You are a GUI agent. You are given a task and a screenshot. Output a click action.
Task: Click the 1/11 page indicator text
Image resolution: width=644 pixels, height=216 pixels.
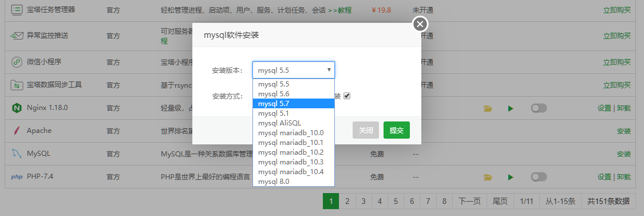click(x=527, y=201)
